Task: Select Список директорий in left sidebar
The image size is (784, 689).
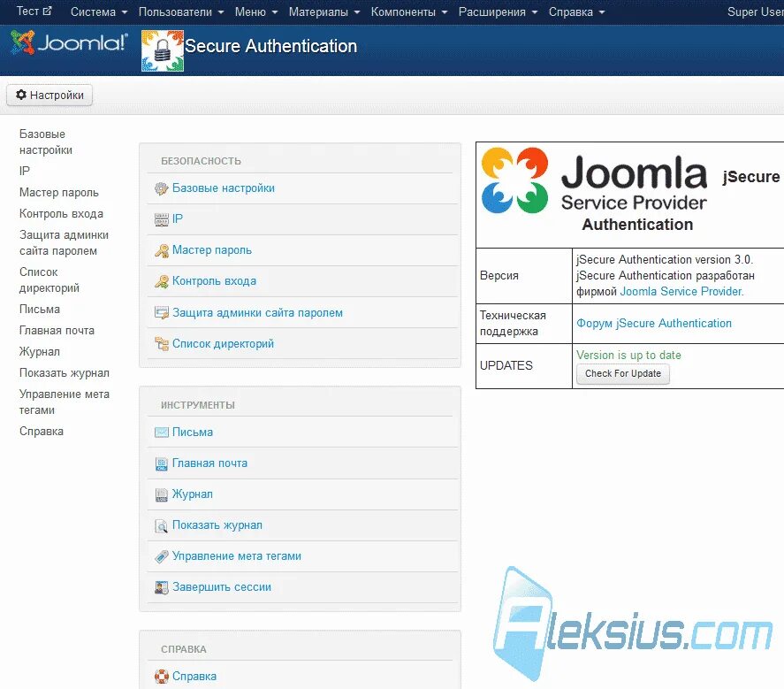Action: [49, 280]
